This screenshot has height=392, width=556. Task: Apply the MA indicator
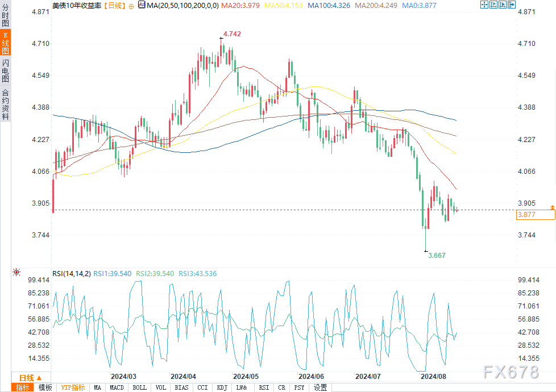[98, 388]
